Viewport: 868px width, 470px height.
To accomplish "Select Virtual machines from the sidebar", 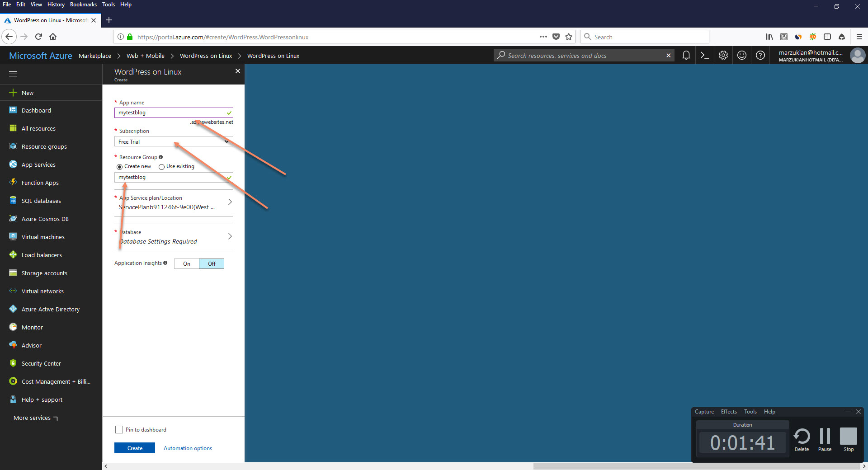I will click(42, 236).
